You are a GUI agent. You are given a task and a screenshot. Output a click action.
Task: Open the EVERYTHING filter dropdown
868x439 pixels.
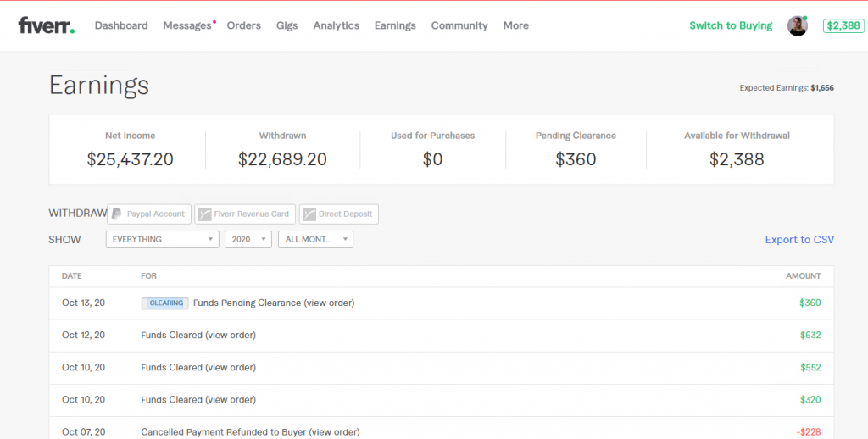[162, 239]
